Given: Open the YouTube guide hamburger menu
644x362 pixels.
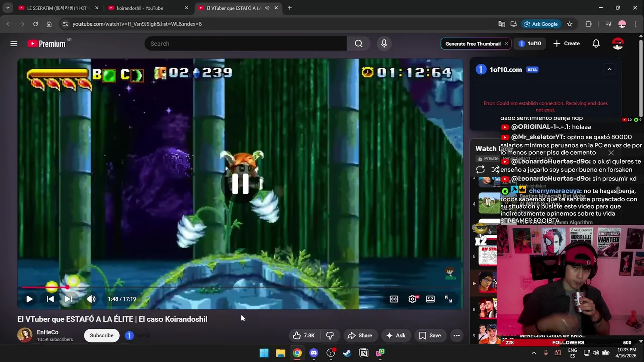Looking at the screenshot, I should [14, 44].
